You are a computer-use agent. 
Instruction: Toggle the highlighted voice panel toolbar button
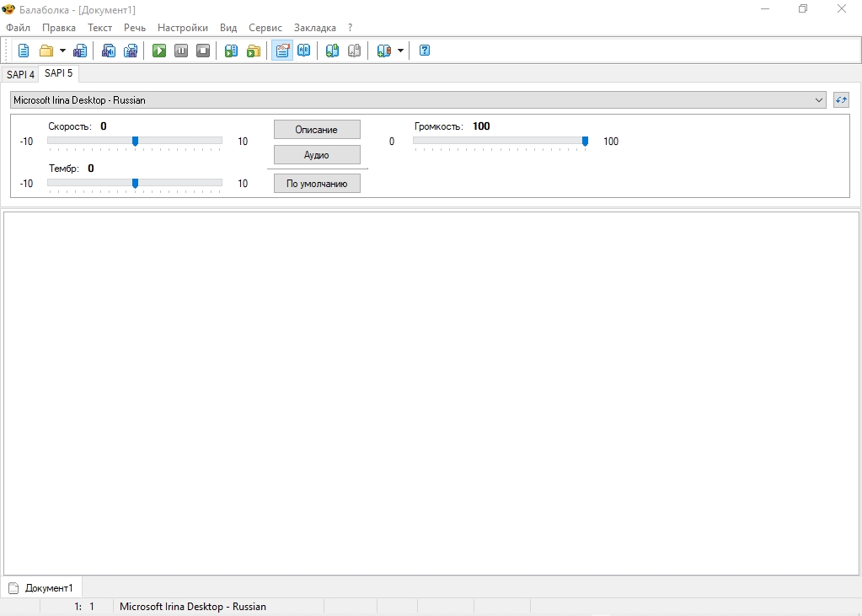(x=282, y=51)
